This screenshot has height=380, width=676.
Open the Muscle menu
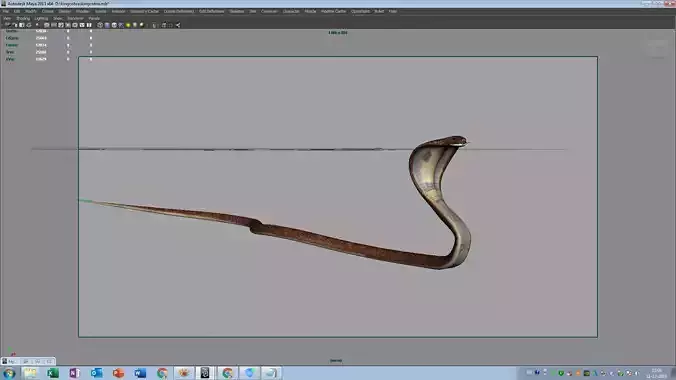pos(310,11)
